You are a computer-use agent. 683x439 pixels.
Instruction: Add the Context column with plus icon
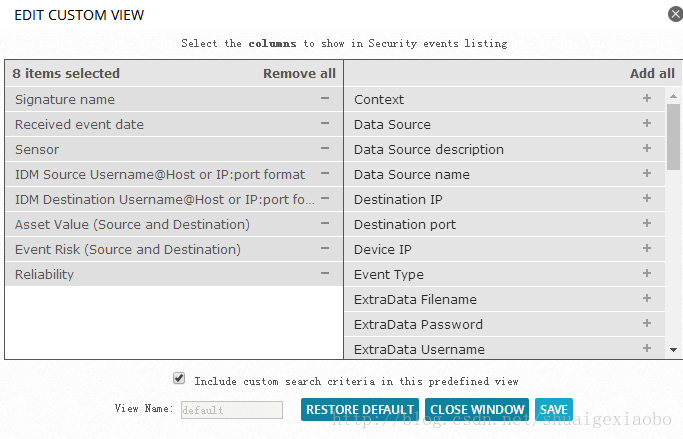647,98
